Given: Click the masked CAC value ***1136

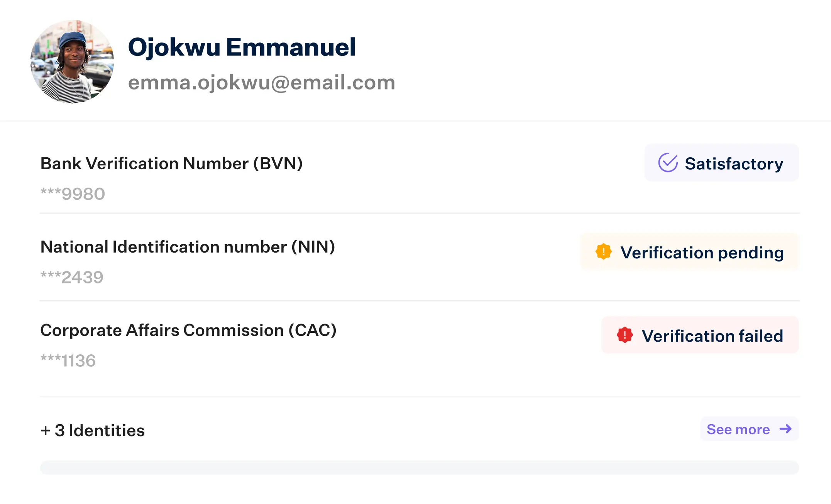Looking at the screenshot, I should (68, 360).
